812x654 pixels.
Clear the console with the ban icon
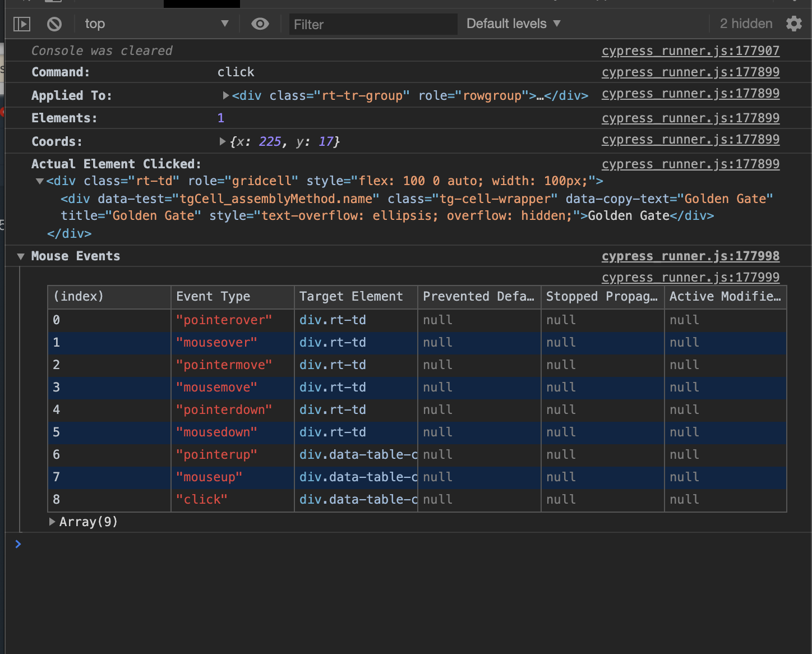tap(54, 24)
